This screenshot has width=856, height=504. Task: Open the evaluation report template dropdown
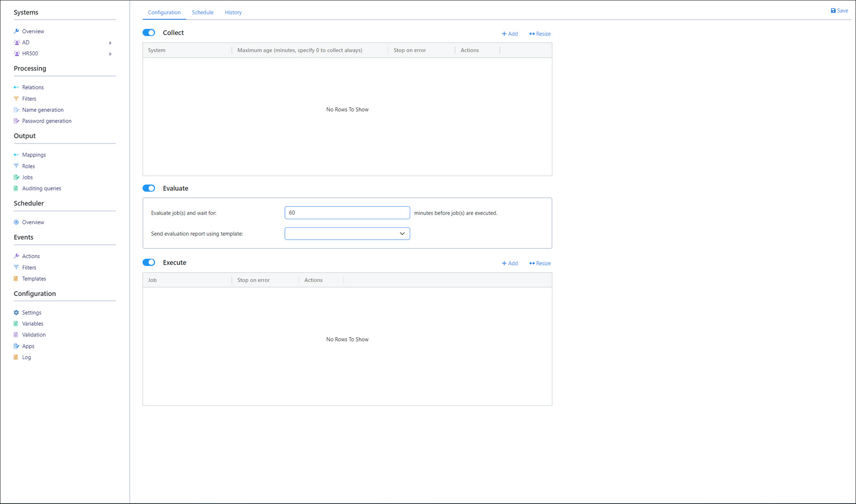347,234
